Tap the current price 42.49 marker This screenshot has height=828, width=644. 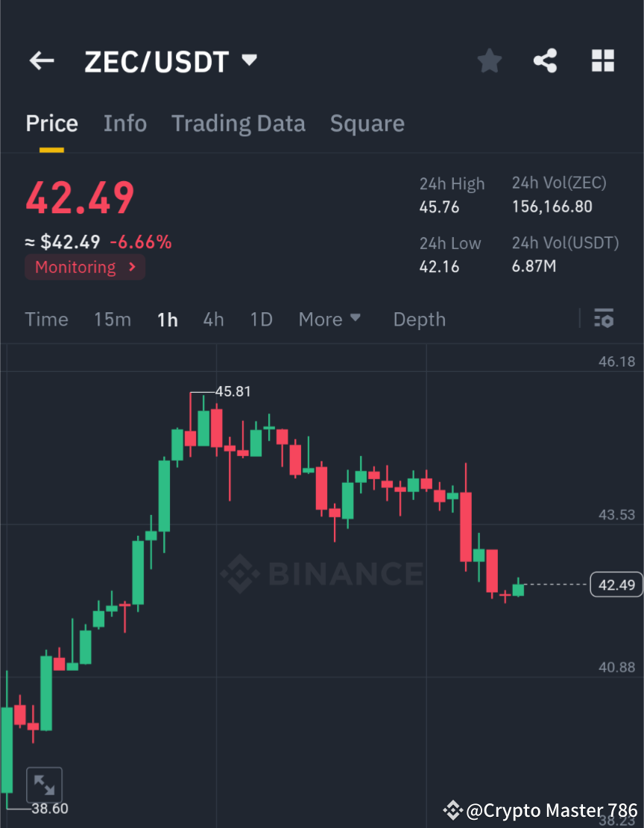tap(616, 584)
